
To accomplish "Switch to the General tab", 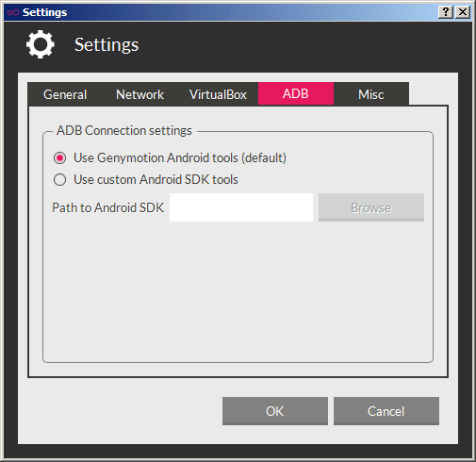I will point(65,94).
